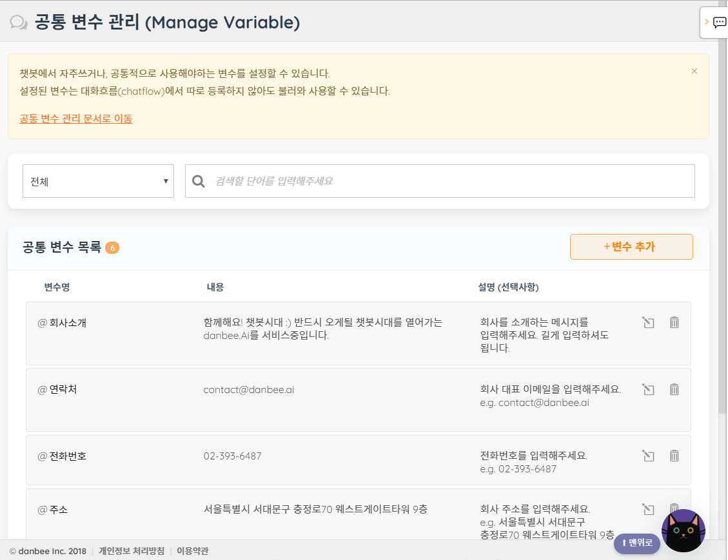728x560 pixels.
Task: Edit the @주소 variable
Action: click(648, 510)
